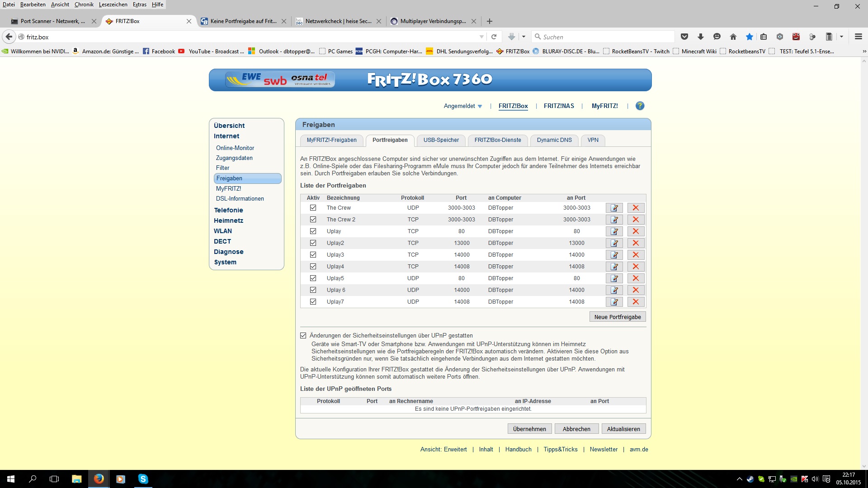This screenshot has height=488, width=868.
Task: Delete the Uplay3 port forwarding rule
Action: coord(636,255)
